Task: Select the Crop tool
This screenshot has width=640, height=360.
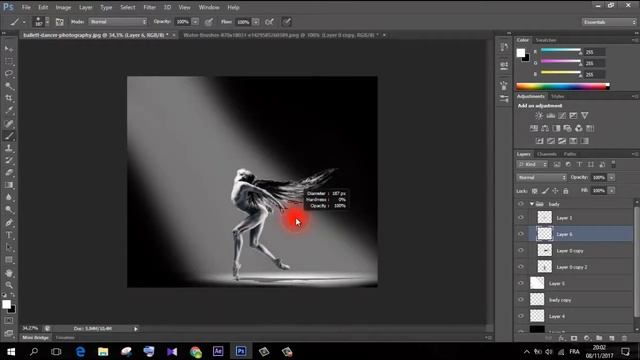Action: click(9, 98)
